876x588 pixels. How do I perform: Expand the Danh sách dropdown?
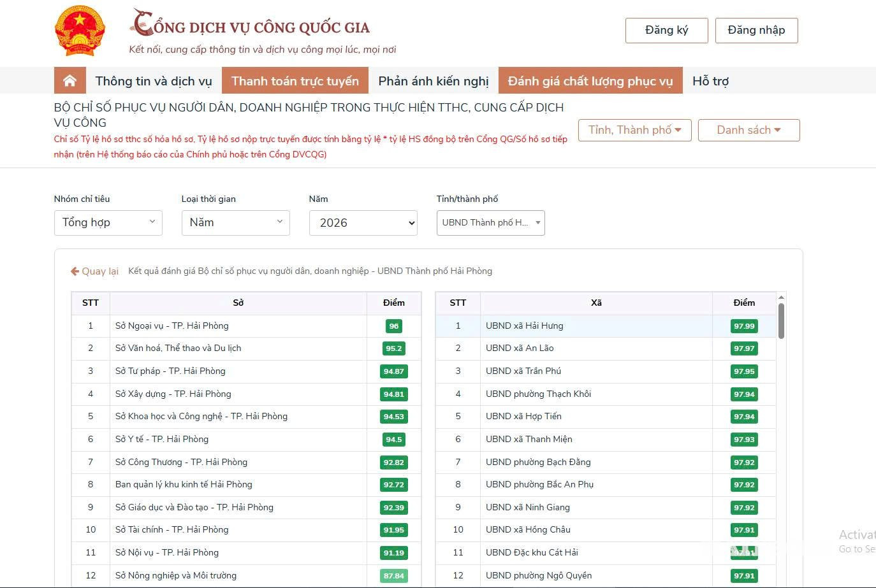coord(749,130)
